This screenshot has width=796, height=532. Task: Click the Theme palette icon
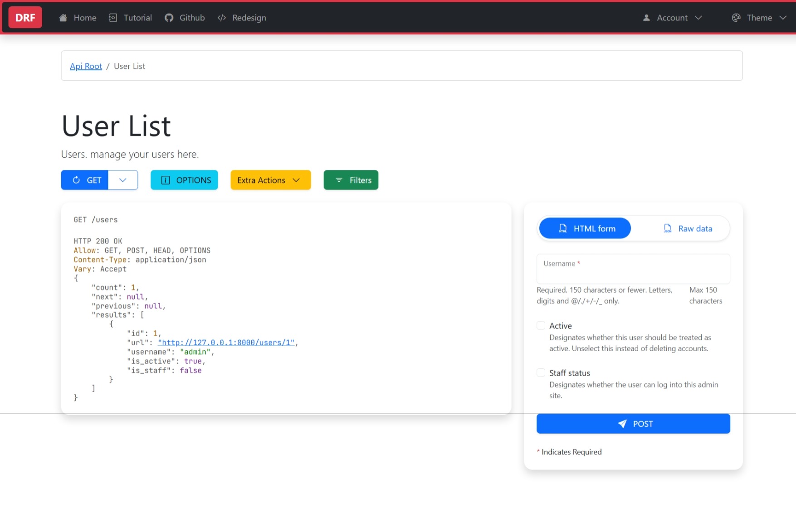tap(736, 17)
